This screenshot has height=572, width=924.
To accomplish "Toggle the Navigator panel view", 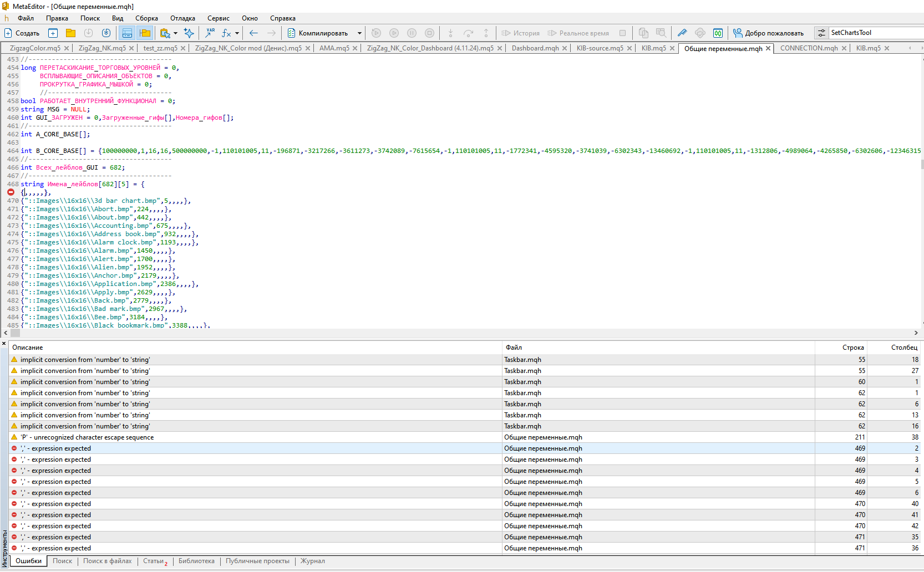I will click(x=145, y=33).
